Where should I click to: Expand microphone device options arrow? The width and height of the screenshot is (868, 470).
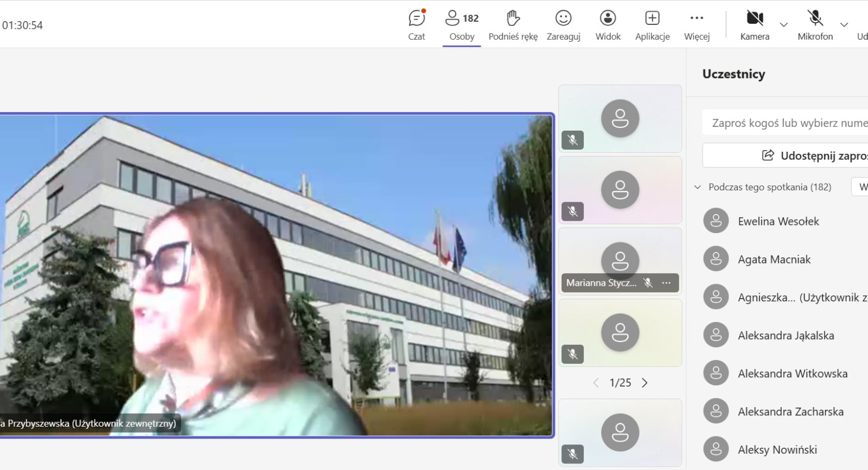[x=844, y=25]
